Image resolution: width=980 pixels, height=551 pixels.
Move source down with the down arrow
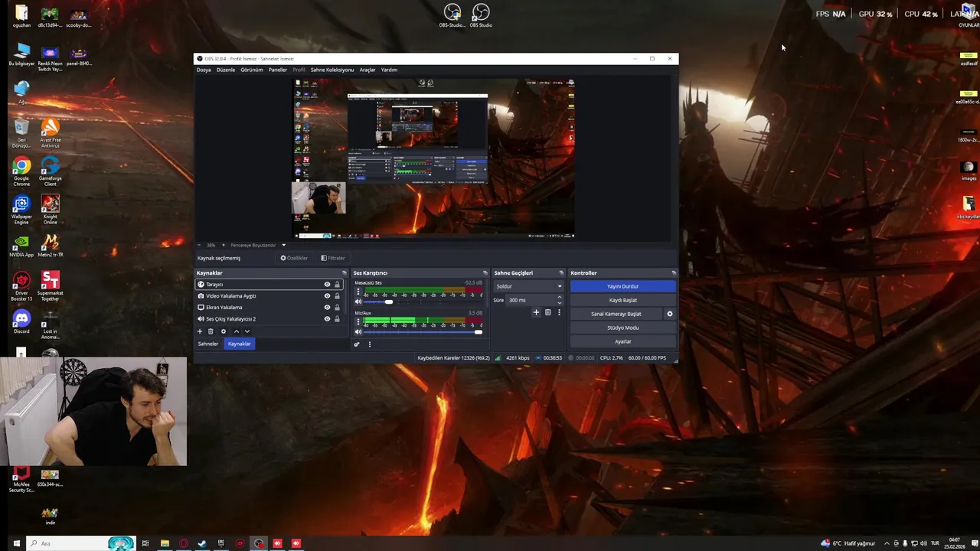pyautogui.click(x=247, y=331)
